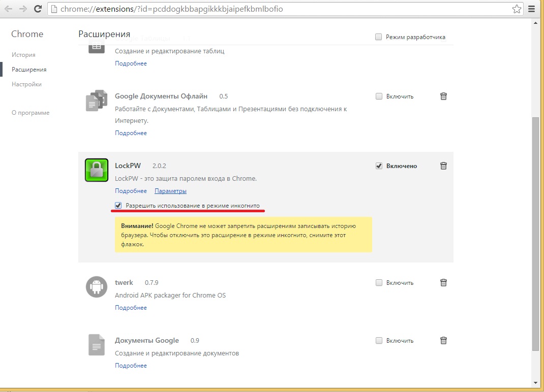
Task: Reload the extensions page
Action: point(38,9)
